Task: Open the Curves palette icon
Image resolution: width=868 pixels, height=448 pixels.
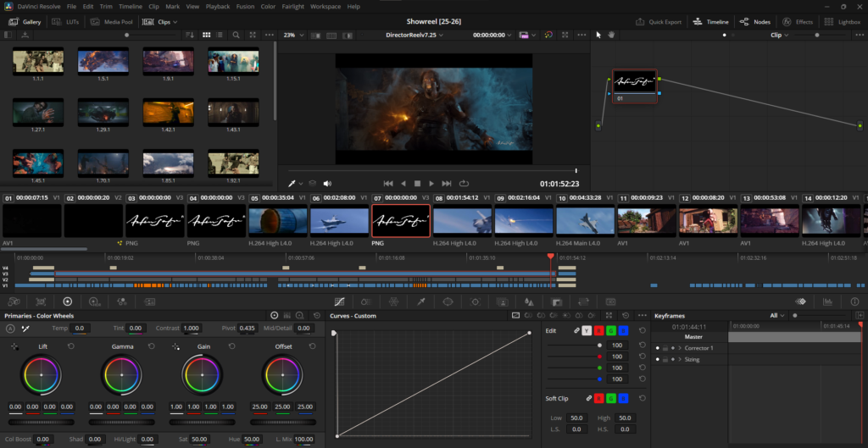Action: tap(339, 301)
